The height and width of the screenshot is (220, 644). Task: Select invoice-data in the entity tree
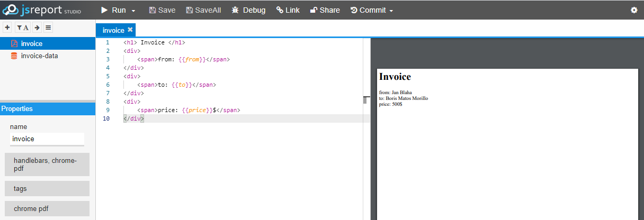pos(39,56)
